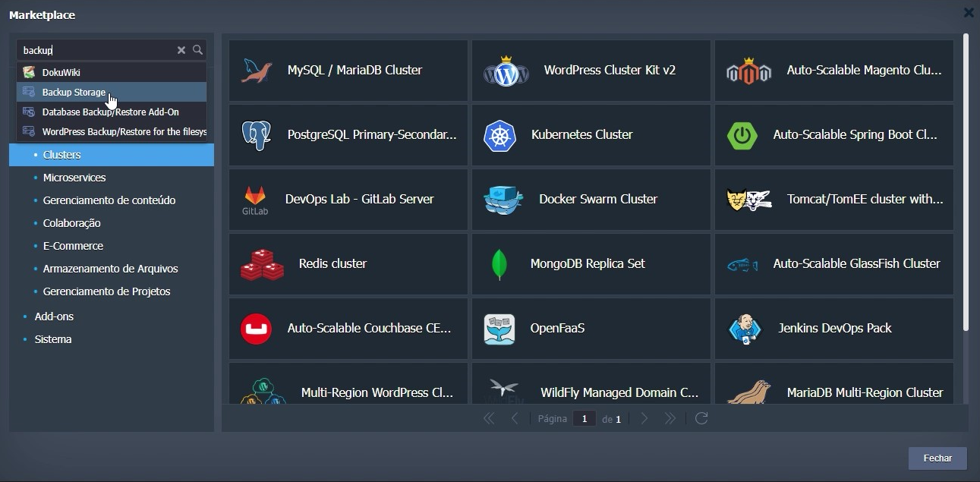The height and width of the screenshot is (482, 980).
Task: Click the Kubernetes Cluster wheel icon
Action: click(499, 135)
